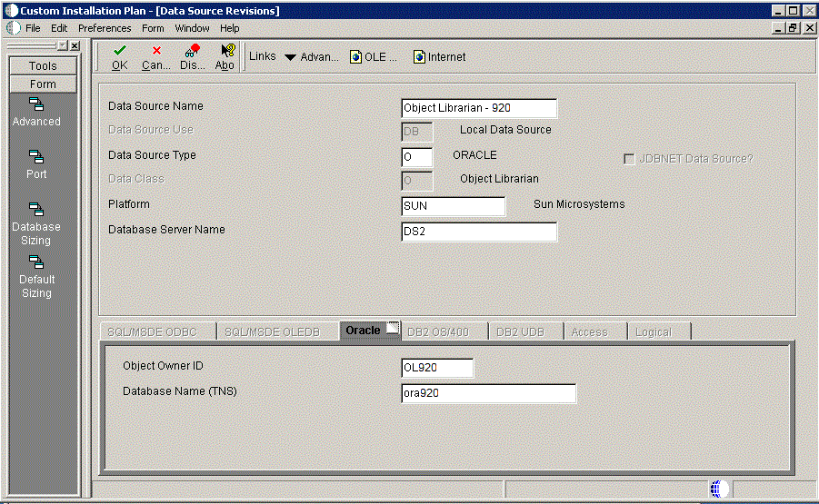Open Default Sizing sidebar icon
819x504 pixels.
point(36,262)
